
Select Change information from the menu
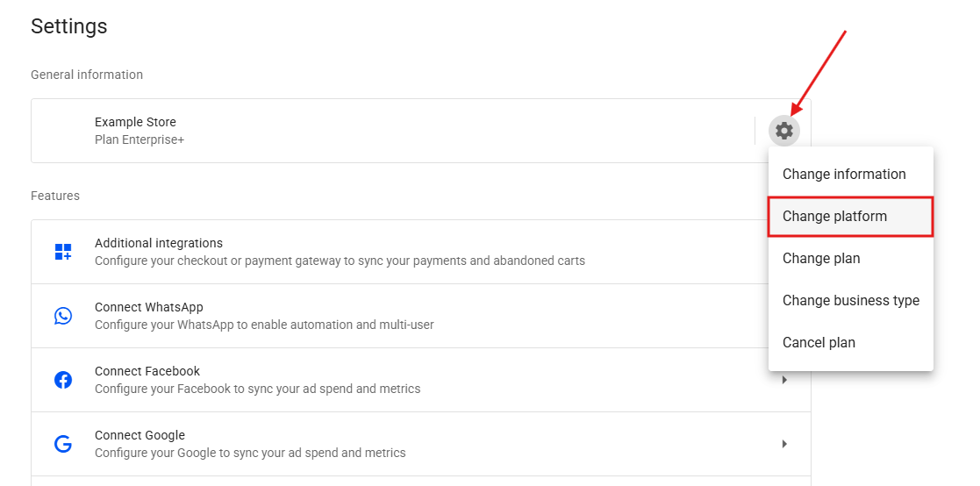[844, 174]
